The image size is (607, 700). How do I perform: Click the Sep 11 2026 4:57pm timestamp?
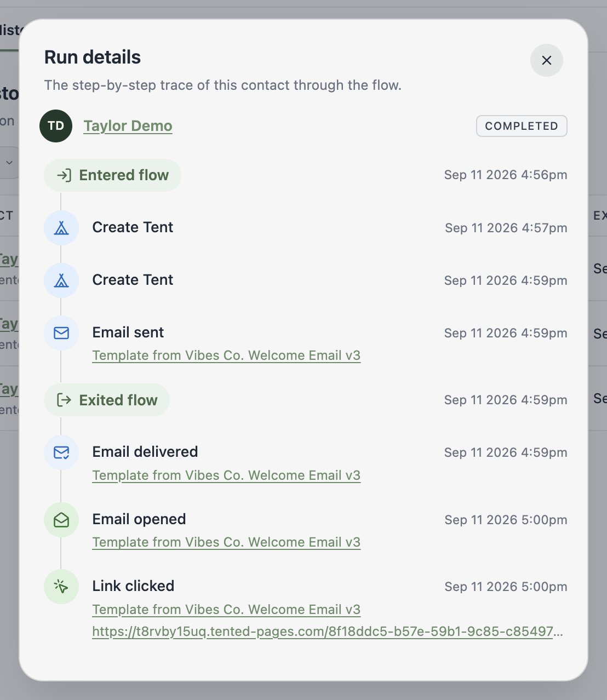(x=506, y=228)
